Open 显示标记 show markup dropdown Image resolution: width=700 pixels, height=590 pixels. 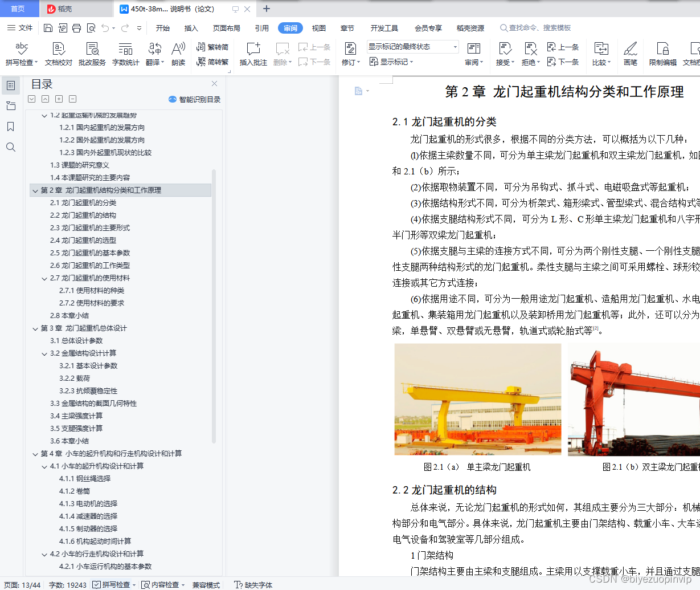(x=391, y=62)
